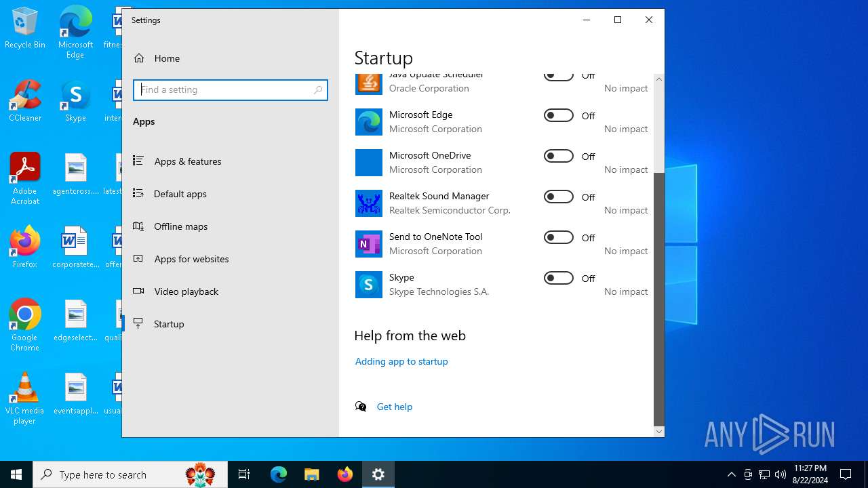Screen dimensions: 868x488
Task: Open the volume control in system tray
Action: 781,474
